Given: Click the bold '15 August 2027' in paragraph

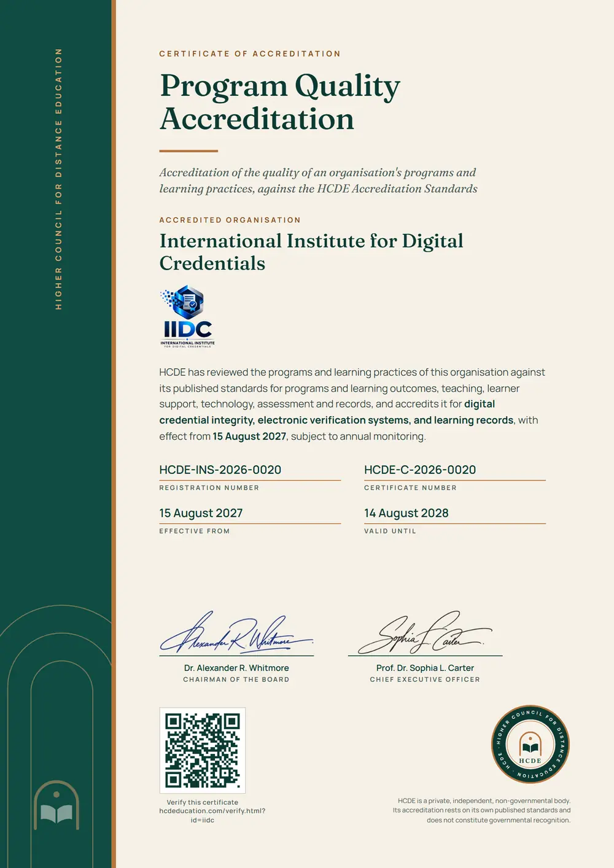Looking at the screenshot, I should pos(249,436).
